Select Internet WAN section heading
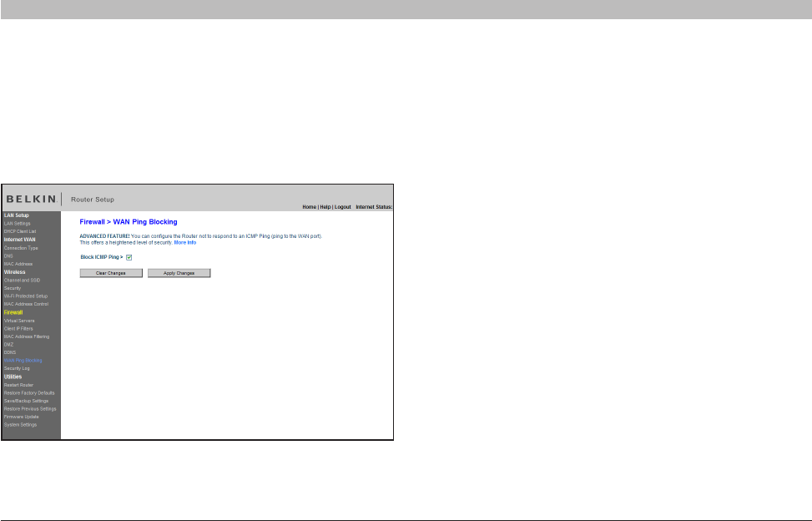The height and width of the screenshot is (521, 812). [20, 240]
